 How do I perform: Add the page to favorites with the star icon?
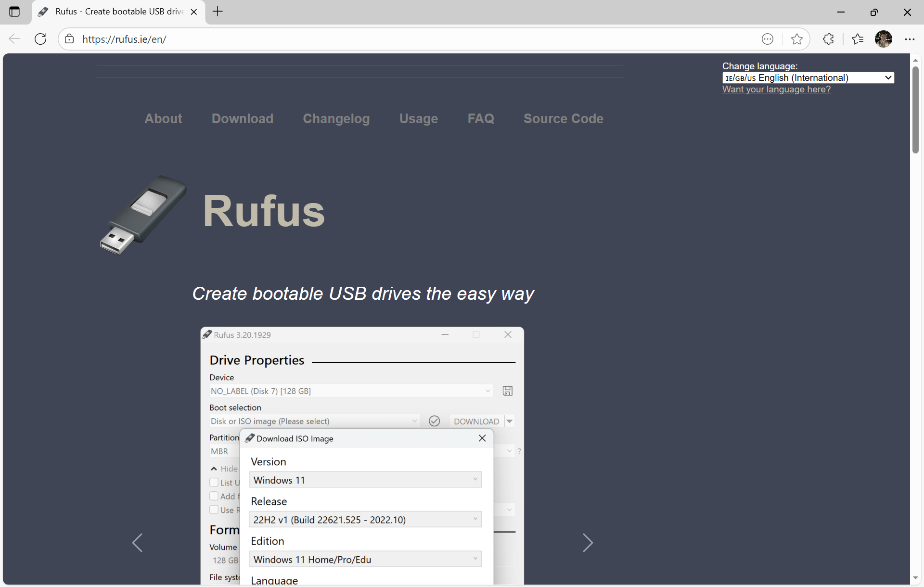797,39
